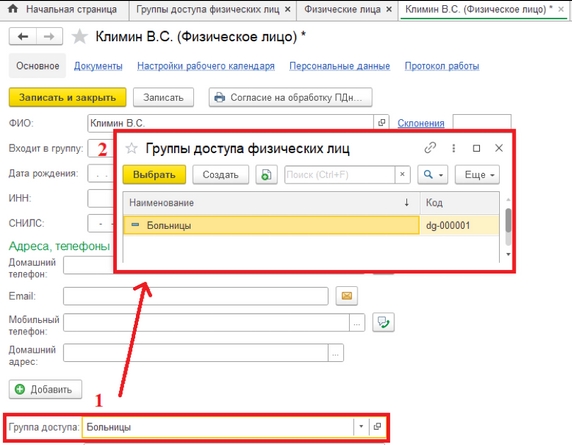Click the Создать button in dialog
The height and width of the screenshot is (445, 572).
tap(220, 175)
